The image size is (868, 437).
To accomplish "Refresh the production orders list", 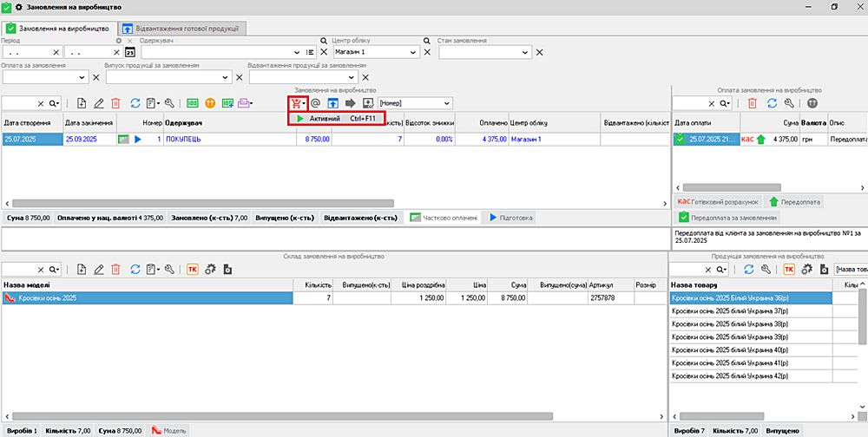I will tap(135, 103).
